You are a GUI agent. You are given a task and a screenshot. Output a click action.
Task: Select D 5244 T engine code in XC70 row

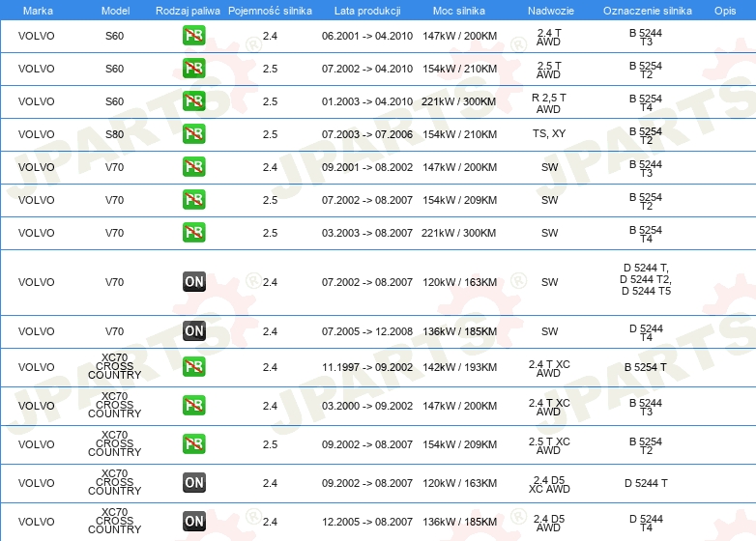[646, 483]
